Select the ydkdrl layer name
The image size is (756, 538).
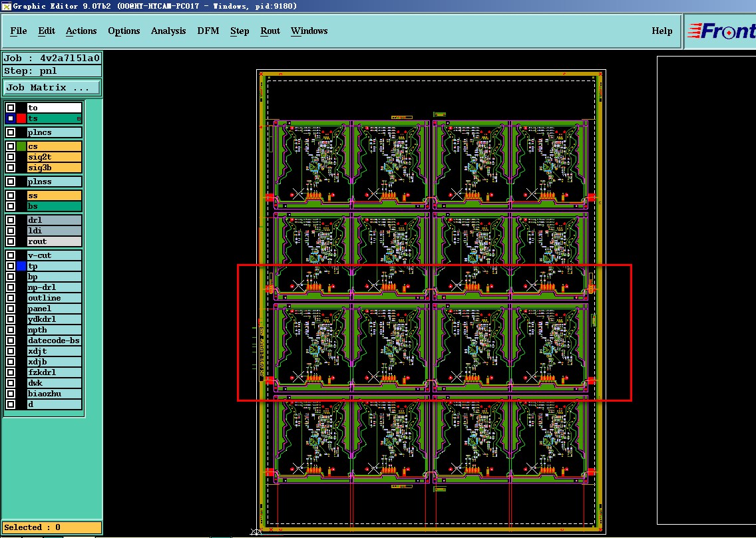point(54,319)
